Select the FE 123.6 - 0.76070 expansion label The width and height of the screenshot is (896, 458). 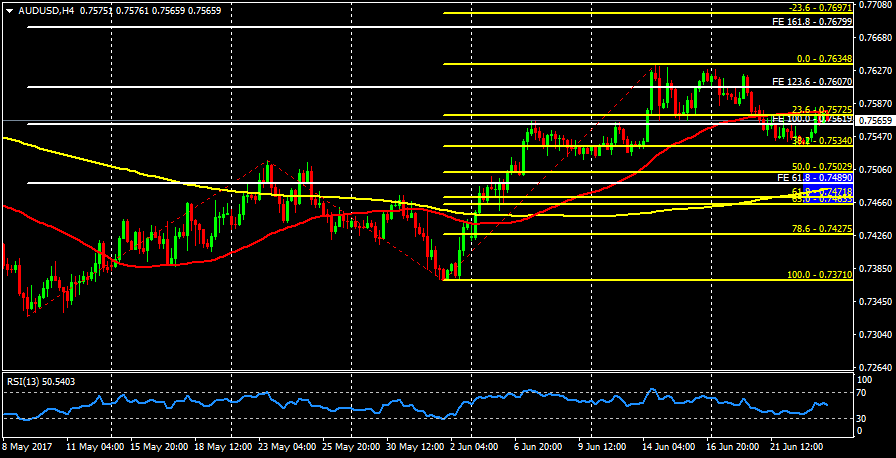[812, 81]
